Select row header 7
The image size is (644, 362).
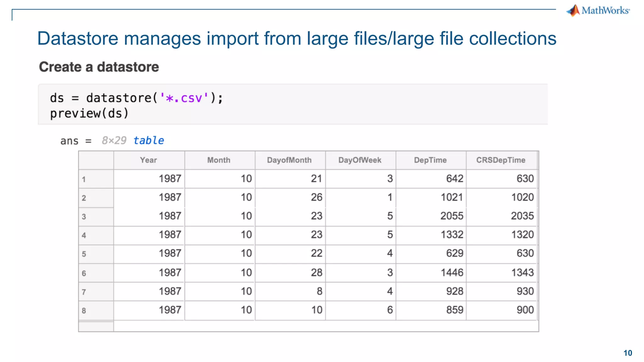click(96, 292)
